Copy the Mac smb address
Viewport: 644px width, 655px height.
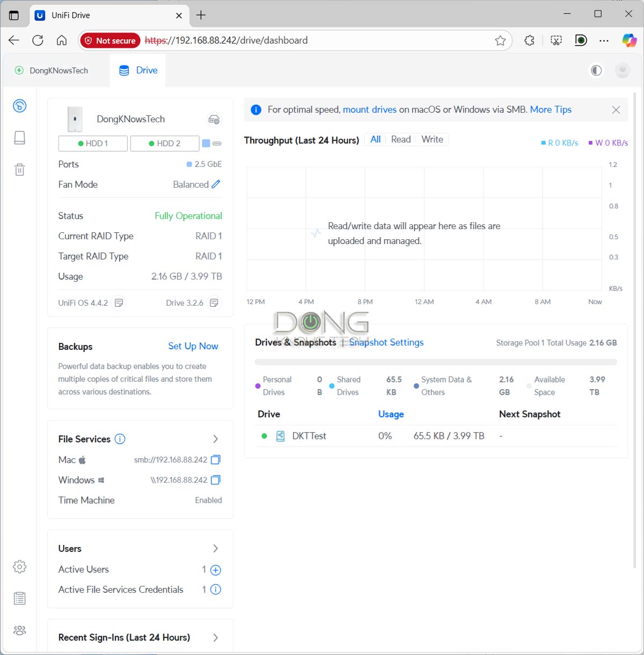pyautogui.click(x=216, y=460)
